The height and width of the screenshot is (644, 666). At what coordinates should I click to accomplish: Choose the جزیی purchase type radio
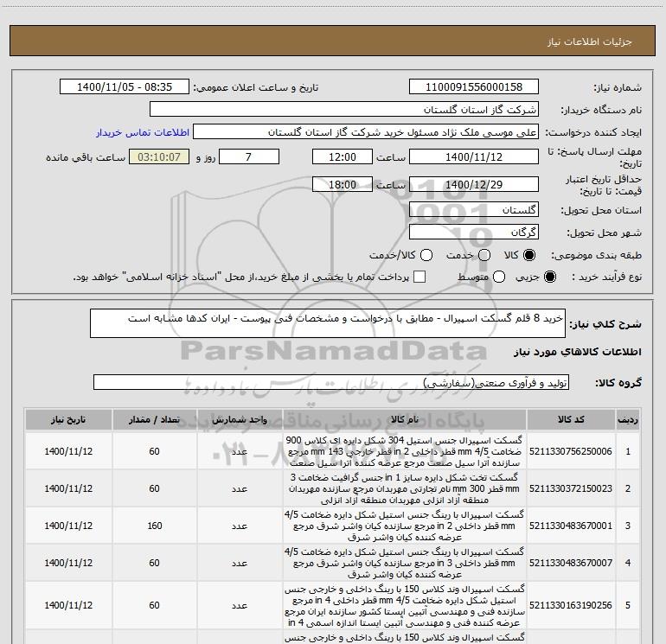[x=549, y=277]
